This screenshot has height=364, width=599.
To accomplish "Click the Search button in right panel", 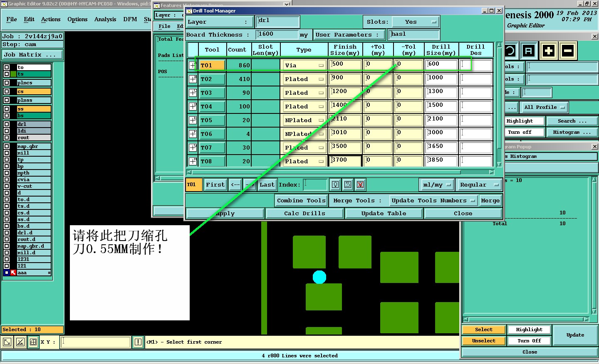I will click(572, 121).
